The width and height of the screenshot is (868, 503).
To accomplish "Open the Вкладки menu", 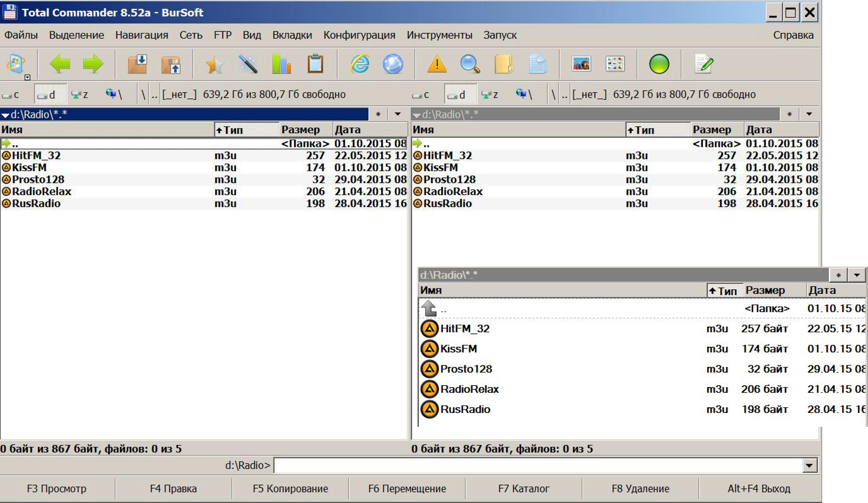I will pos(292,35).
